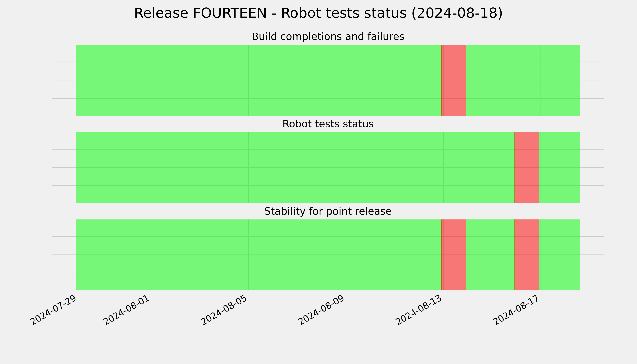Click green region after red band in Build chart

tap(523, 80)
